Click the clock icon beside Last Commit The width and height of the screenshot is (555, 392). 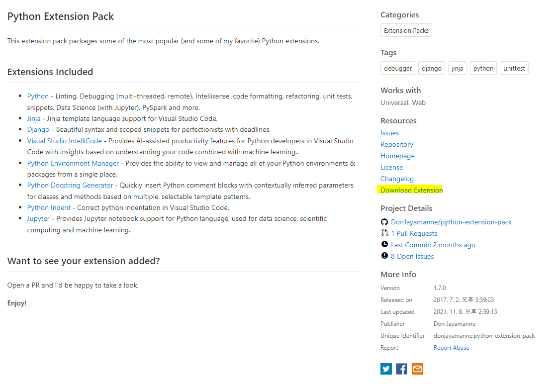tap(385, 244)
